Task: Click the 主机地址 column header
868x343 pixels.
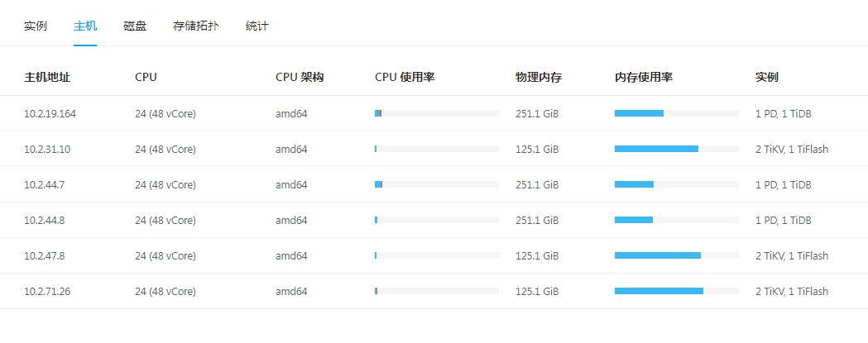Action: pos(47,78)
